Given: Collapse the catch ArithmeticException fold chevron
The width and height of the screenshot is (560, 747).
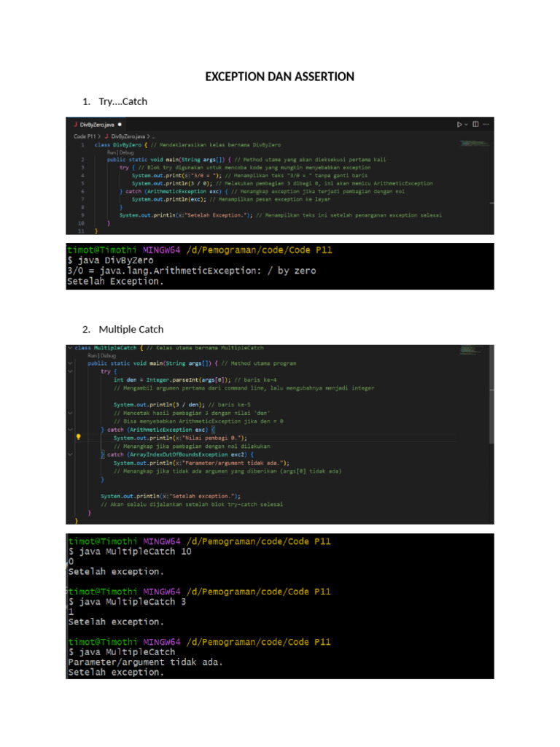Looking at the screenshot, I should (70, 430).
